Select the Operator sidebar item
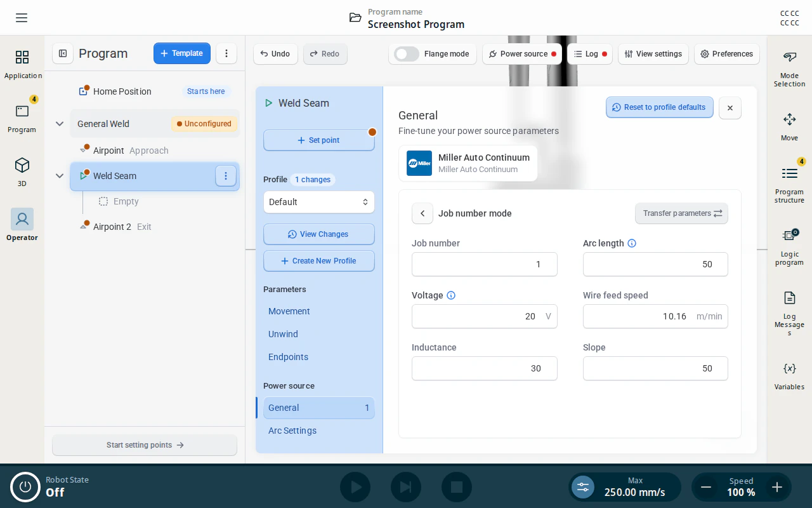The height and width of the screenshot is (508, 812). (22, 225)
